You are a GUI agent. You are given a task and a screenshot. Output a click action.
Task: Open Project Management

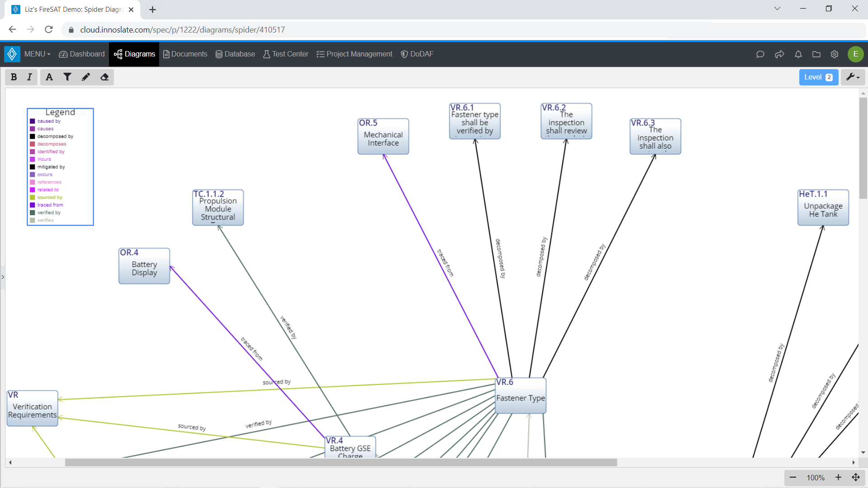354,54
